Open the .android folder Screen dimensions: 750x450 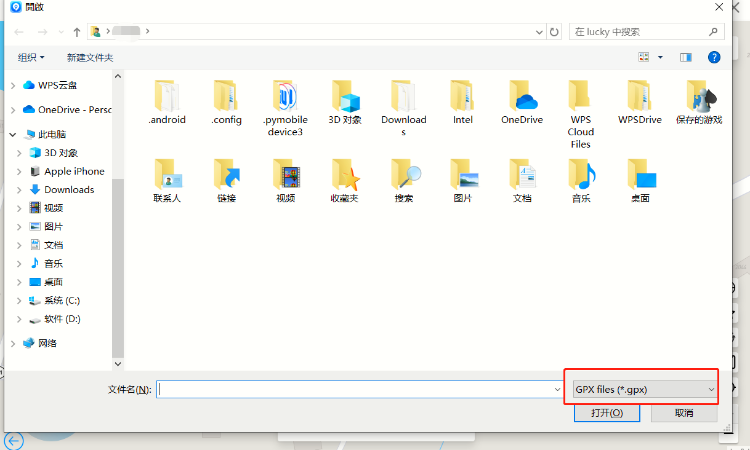pyautogui.click(x=166, y=102)
